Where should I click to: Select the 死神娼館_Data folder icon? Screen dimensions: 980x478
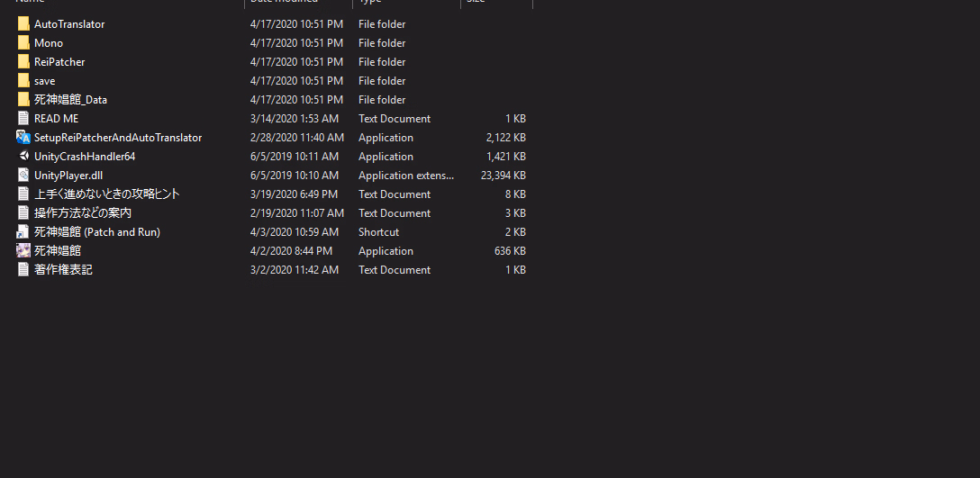point(23,99)
